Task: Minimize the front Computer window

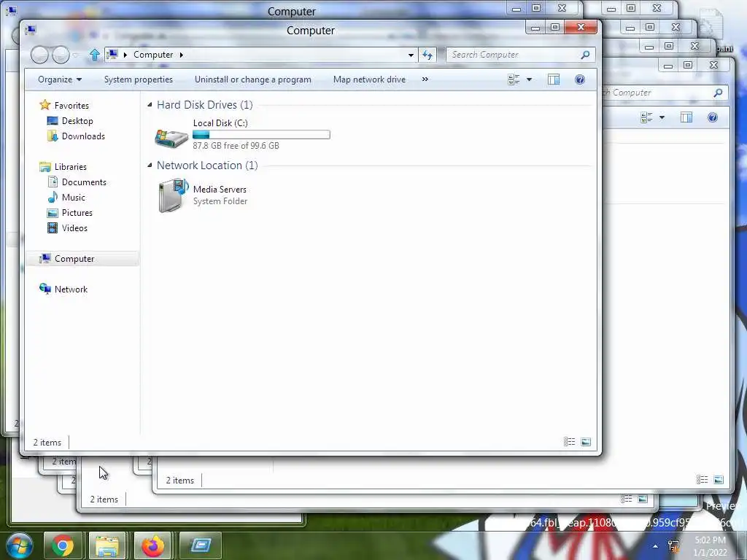Action: coord(535,27)
